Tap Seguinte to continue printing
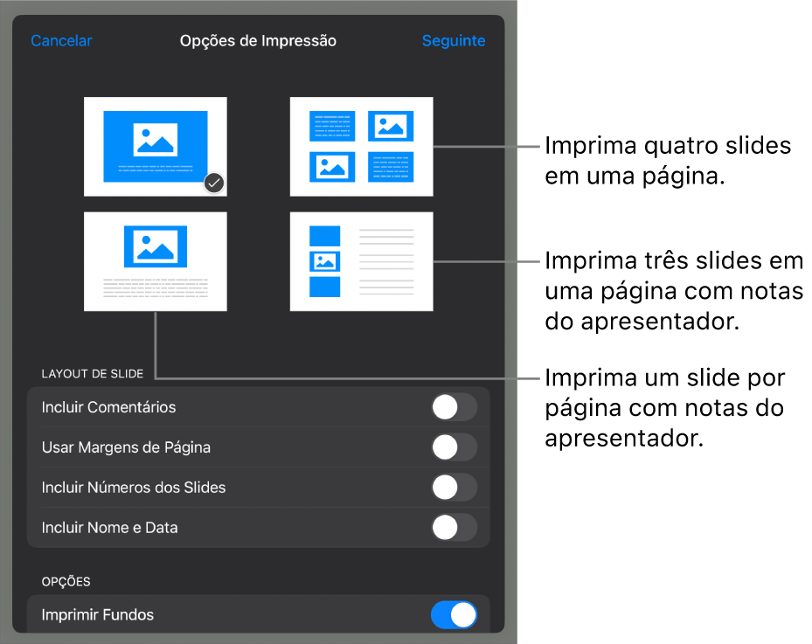 tap(454, 40)
